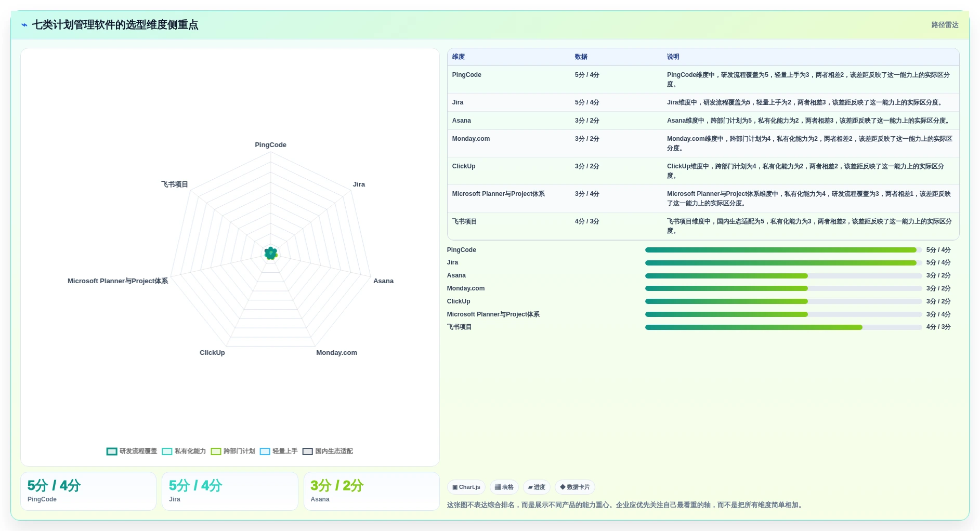Toggle the 跨部门计划 legend color box
The width and height of the screenshot is (980, 531).
(216, 452)
